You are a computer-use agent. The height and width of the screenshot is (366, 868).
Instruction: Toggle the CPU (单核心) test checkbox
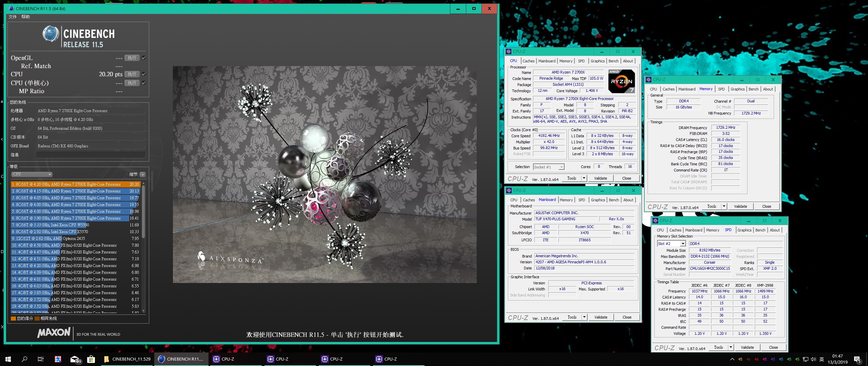144,83
